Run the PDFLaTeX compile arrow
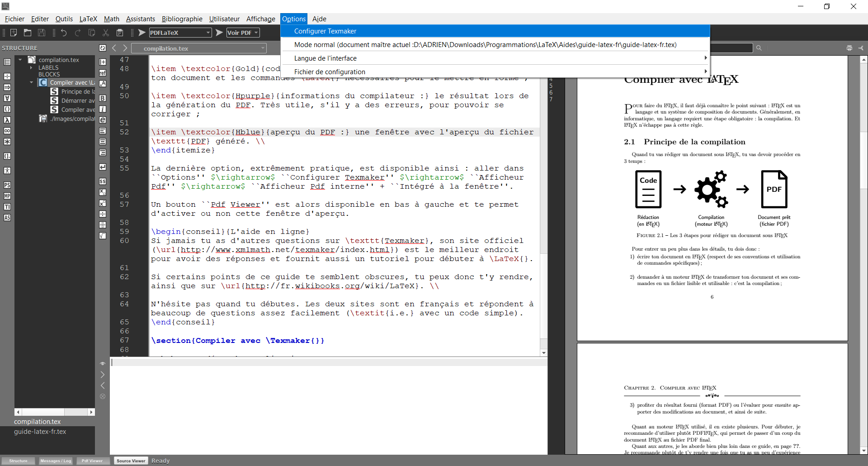This screenshot has width=868, height=466. (x=142, y=33)
